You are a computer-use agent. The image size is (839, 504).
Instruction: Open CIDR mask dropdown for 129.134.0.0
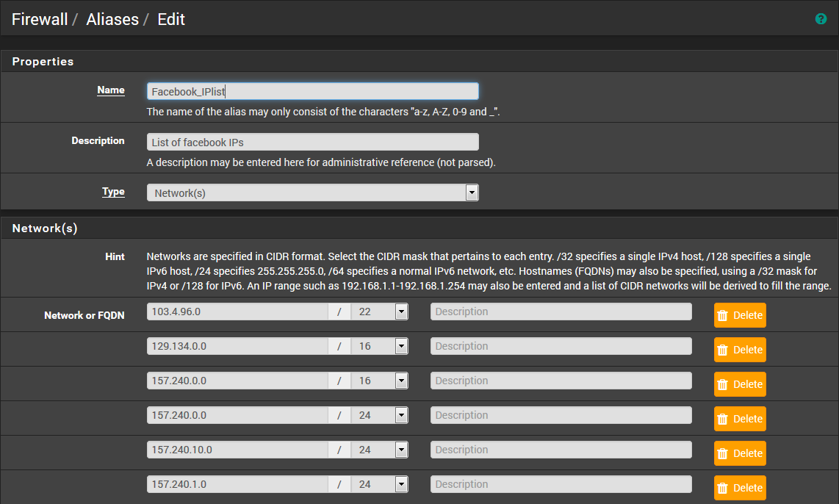pos(380,346)
